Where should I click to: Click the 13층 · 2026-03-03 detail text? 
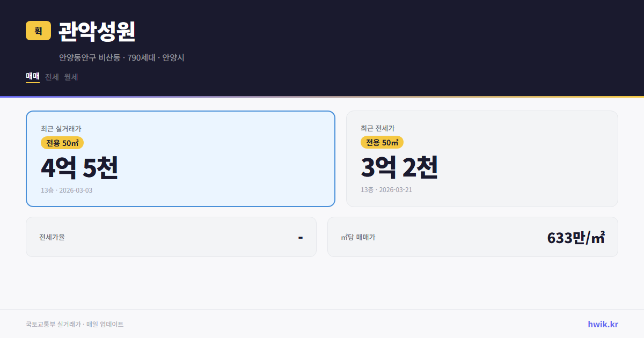pyautogui.click(x=65, y=190)
